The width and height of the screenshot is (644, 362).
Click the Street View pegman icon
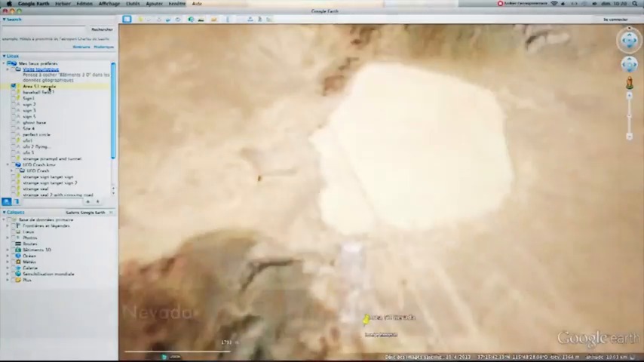(629, 84)
